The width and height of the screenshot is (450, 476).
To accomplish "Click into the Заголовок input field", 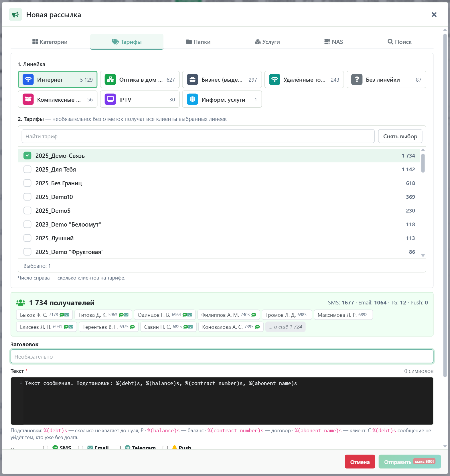I will pyautogui.click(x=222, y=357).
